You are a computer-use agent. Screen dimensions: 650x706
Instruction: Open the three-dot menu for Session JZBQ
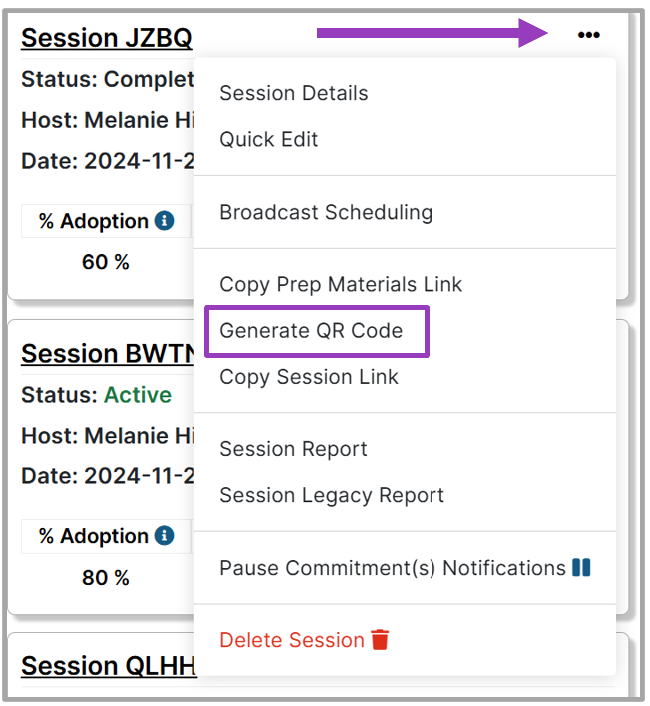click(588, 35)
